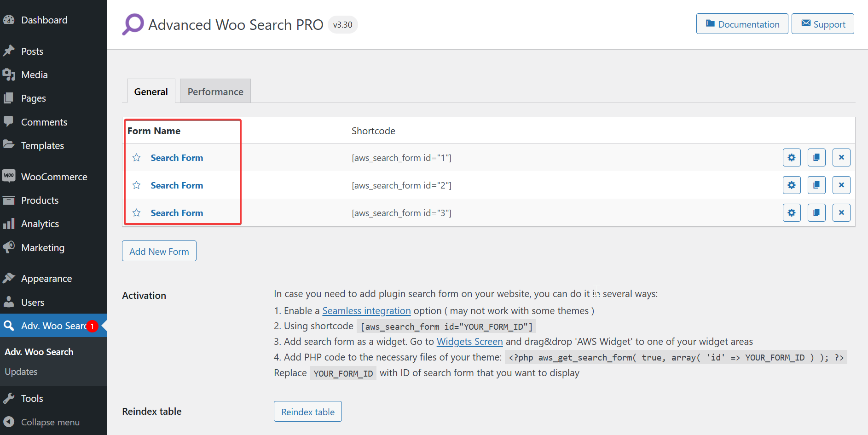Duplicate the search form with id="1"

pyautogui.click(x=816, y=158)
